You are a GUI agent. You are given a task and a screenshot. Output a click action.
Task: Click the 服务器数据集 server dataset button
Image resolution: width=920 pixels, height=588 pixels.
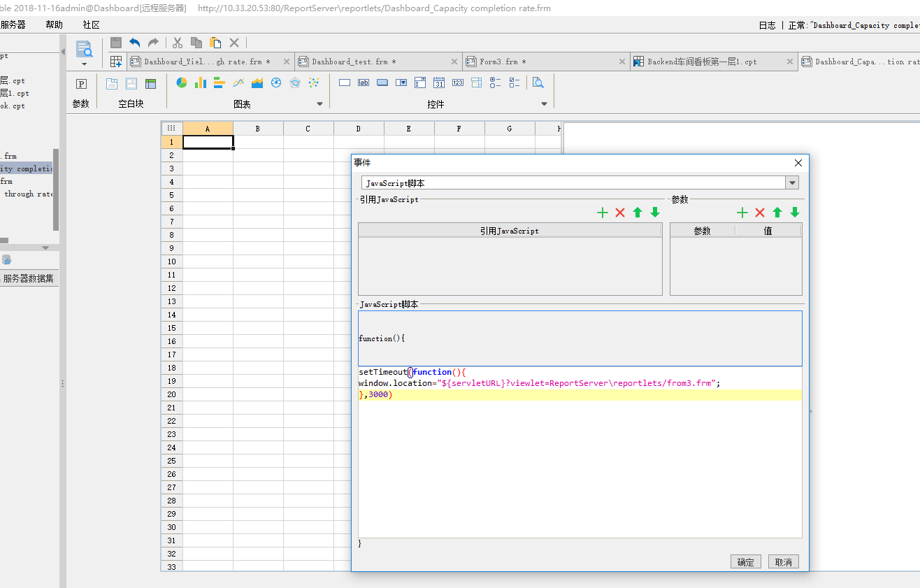pos(29,278)
